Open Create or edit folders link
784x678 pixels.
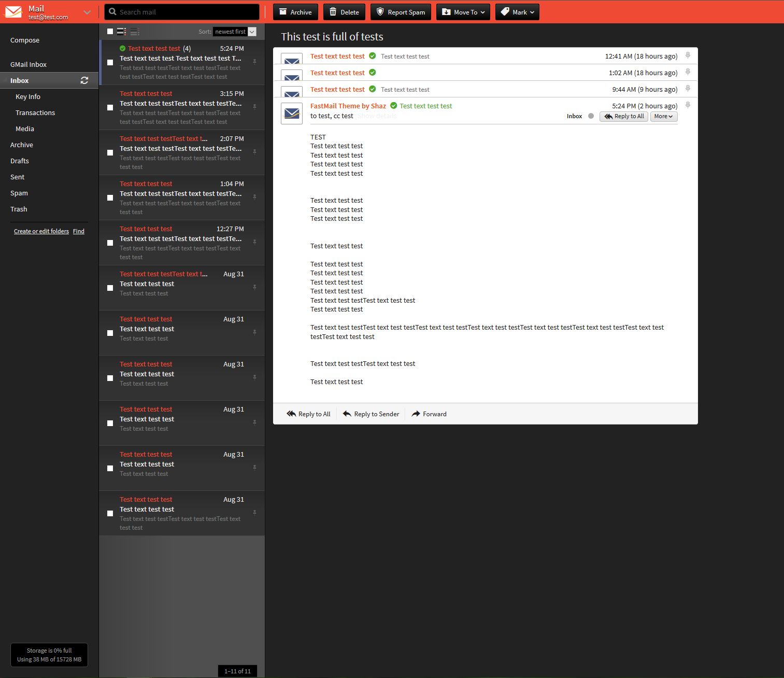tap(41, 231)
